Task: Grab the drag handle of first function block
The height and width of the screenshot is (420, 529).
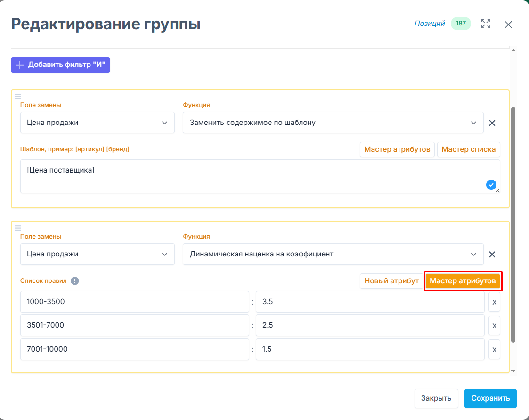Action: 18,97
